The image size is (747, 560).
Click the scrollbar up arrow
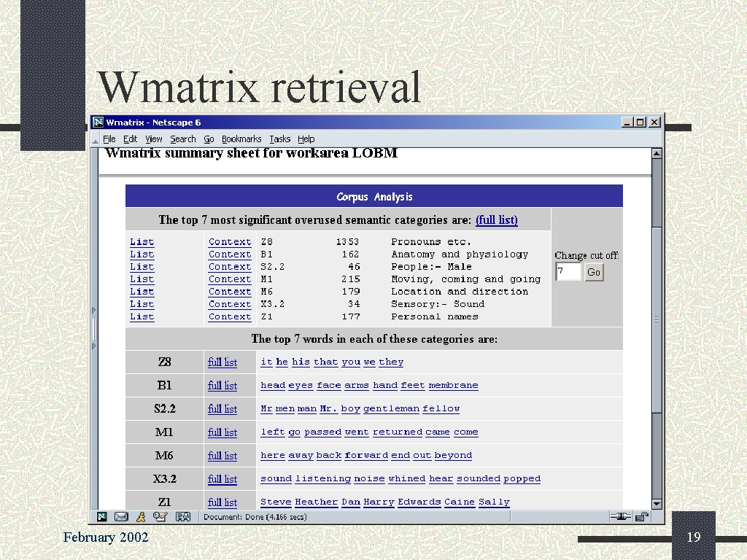tap(657, 154)
